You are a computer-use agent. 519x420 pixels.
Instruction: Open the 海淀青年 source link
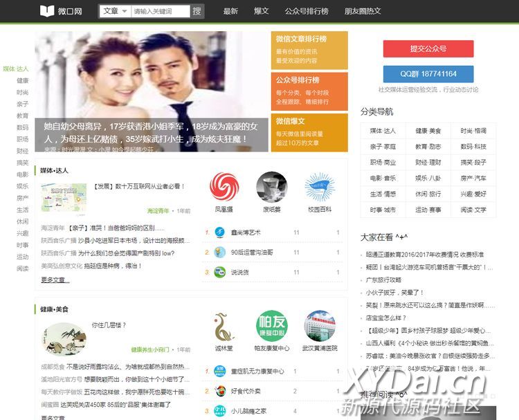click(158, 211)
